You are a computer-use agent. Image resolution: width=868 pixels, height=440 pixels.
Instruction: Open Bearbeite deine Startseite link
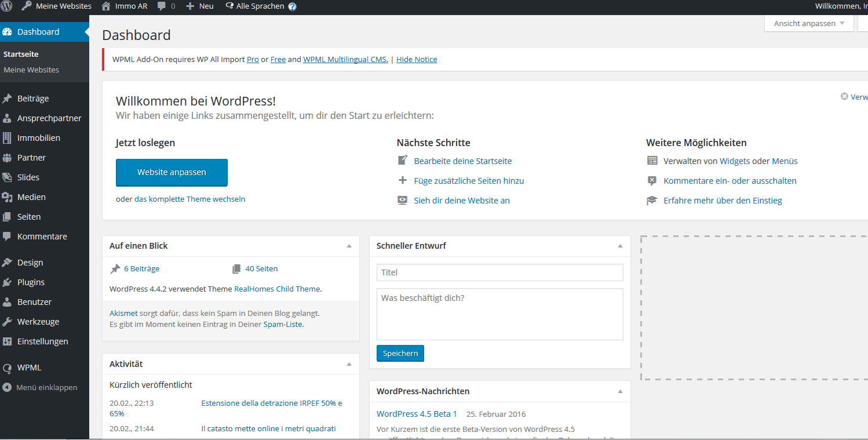463,161
